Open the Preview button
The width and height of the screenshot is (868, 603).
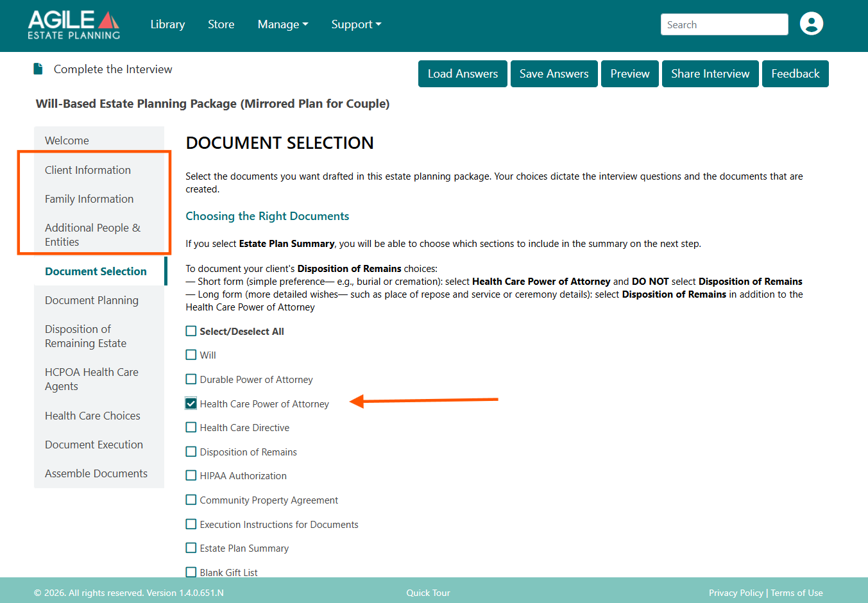pyautogui.click(x=630, y=74)
